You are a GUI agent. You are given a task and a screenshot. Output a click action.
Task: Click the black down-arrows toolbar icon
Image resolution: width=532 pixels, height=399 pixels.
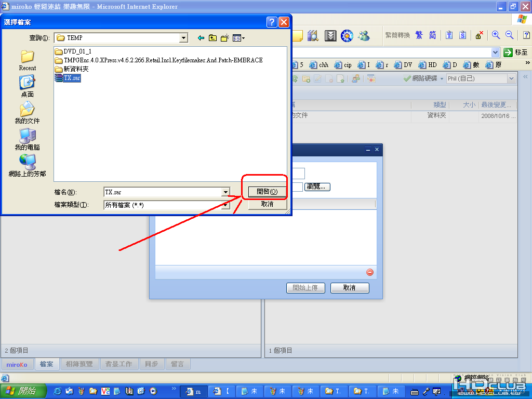(x=330, y=36)
